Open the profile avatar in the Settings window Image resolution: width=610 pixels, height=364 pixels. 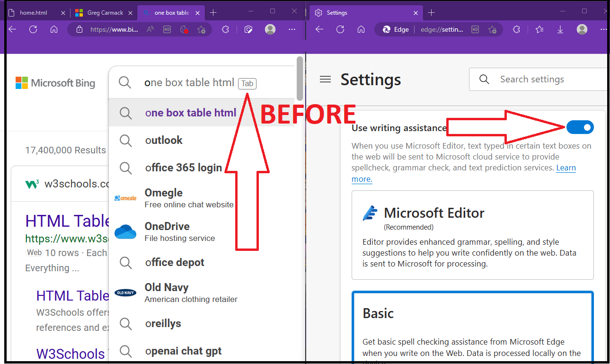tap(581, 29)
